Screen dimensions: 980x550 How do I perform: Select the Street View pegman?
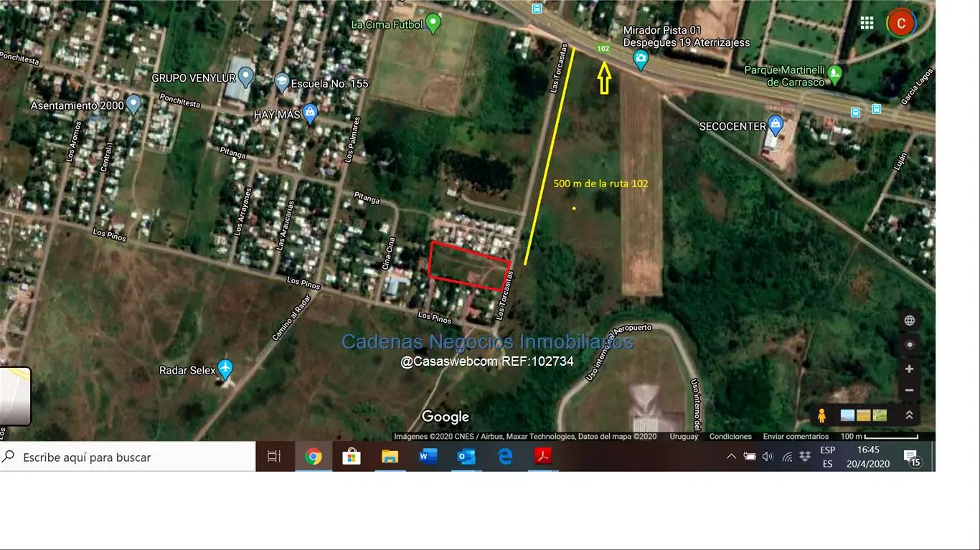tap(822, 415)
